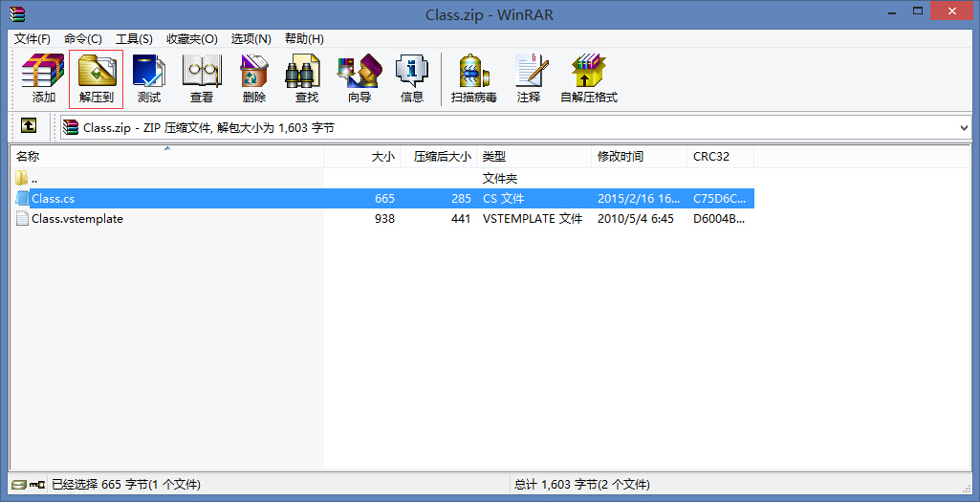Open the 收藏夹(O) menu

tap(192, 39)
